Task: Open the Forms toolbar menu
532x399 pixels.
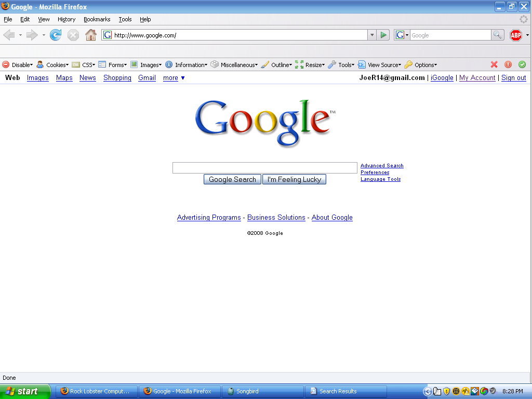Action: [x=112, y=65]
